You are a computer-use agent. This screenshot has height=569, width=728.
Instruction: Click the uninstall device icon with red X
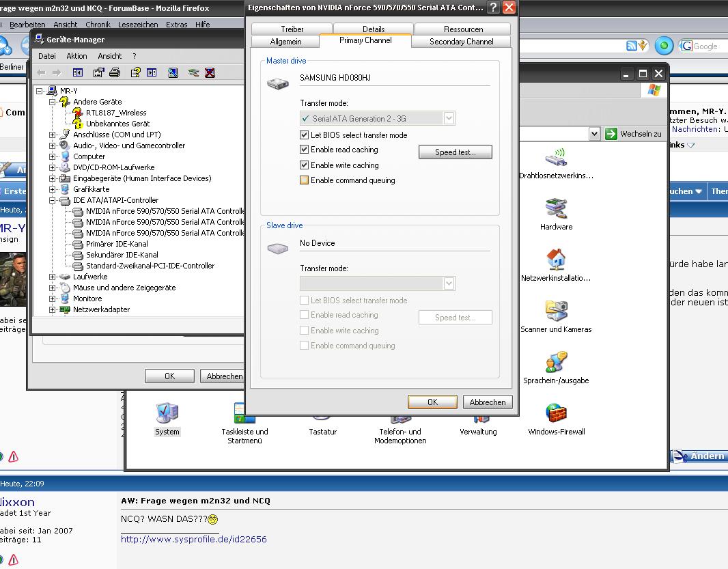pyautogui.click(x=210, y=72)
